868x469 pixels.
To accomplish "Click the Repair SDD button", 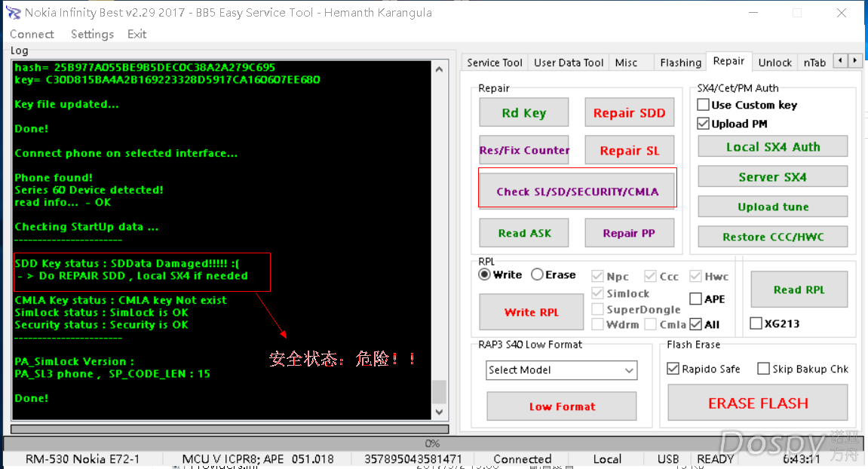I will pyautogui.click(x=630, y=113).
